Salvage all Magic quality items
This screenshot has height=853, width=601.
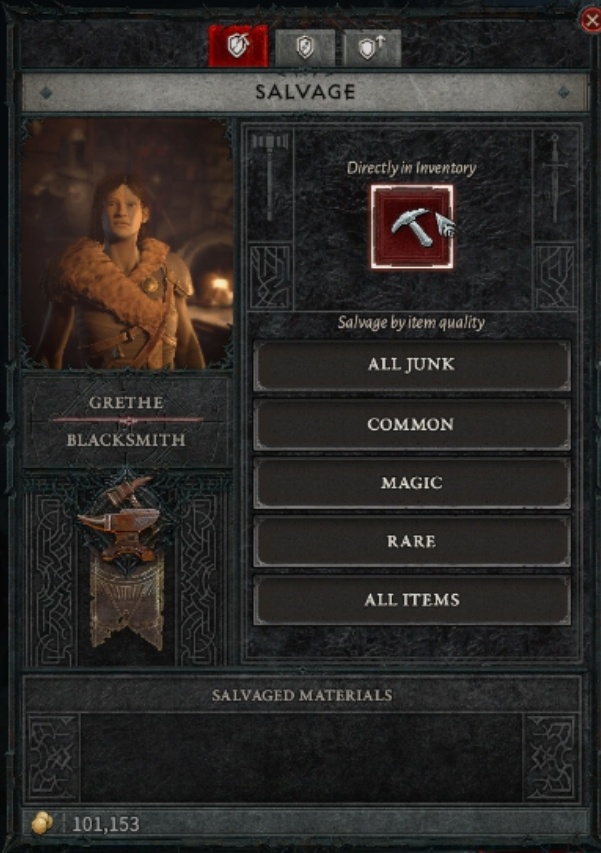(x=412, y=483)
